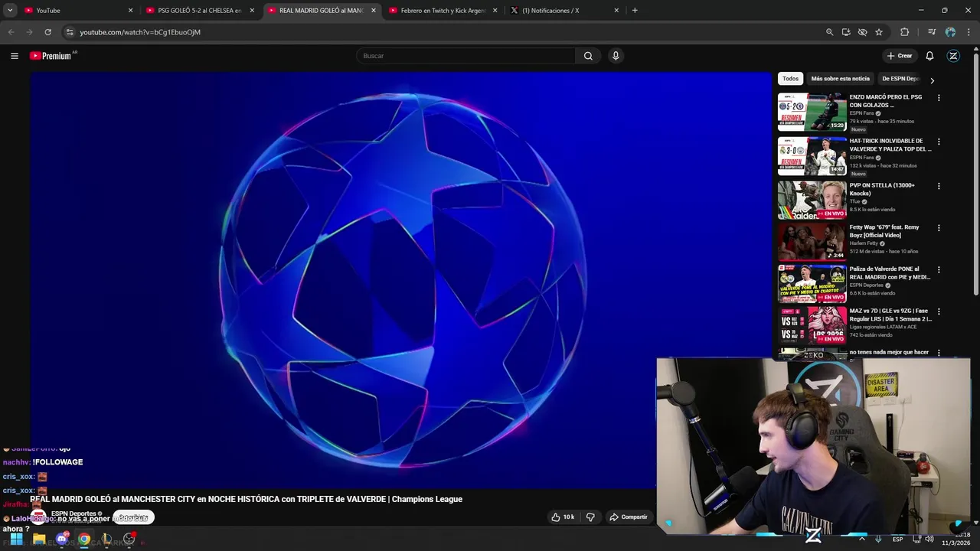Open YouTube notifications bell
This screenshot has height=551, width=980.
coord(929,56)
